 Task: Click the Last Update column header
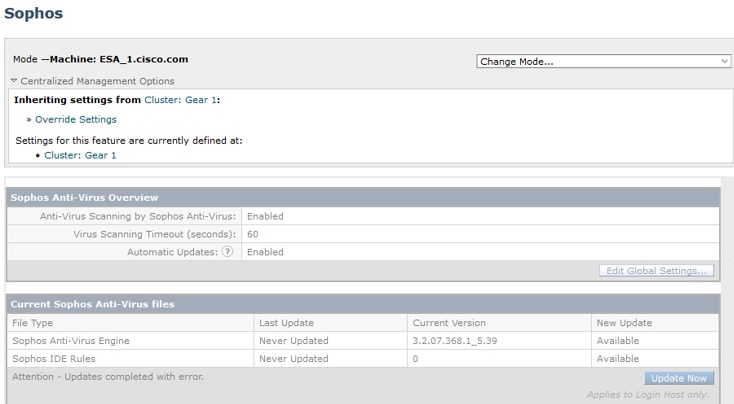(x=288, y=323)
